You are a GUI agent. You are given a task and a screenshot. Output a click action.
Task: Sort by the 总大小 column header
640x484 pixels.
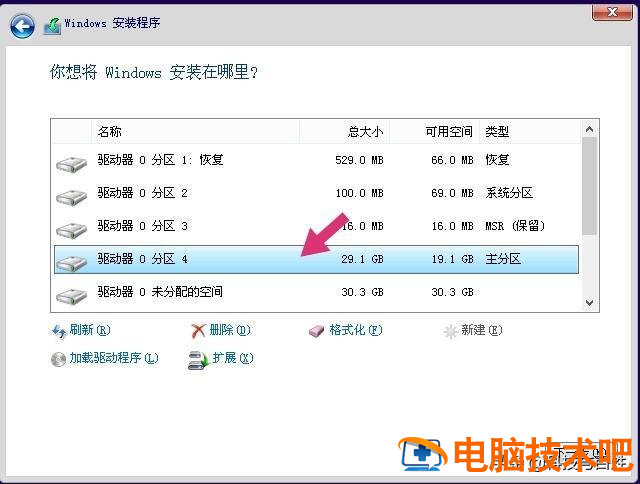[345, 132]
